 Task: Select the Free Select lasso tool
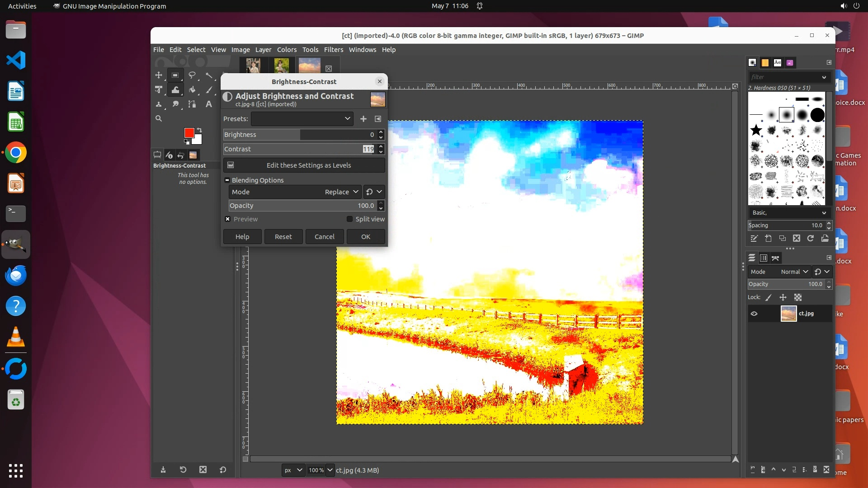(192, 75)
